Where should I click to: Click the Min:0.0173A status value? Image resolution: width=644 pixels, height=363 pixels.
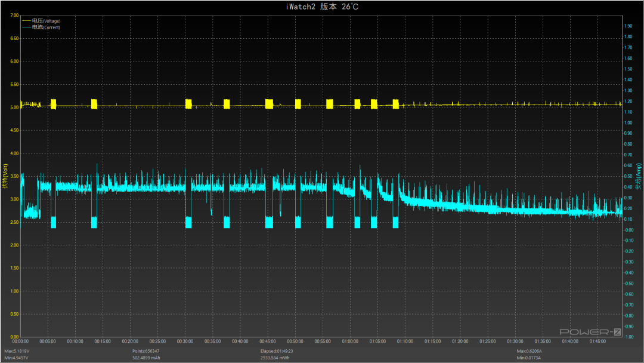click(x=528, y=358)
